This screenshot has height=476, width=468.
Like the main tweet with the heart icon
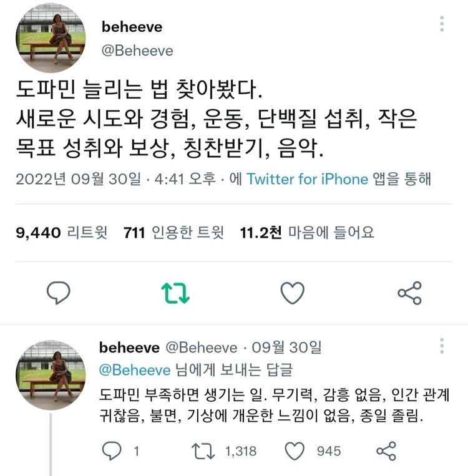point(292,293)
